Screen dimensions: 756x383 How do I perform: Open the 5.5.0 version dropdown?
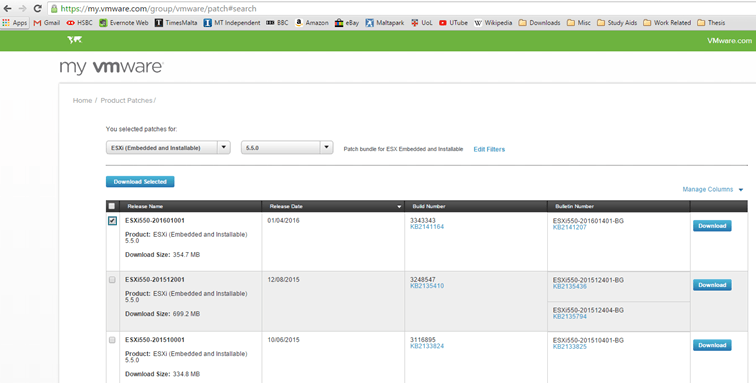287,148
